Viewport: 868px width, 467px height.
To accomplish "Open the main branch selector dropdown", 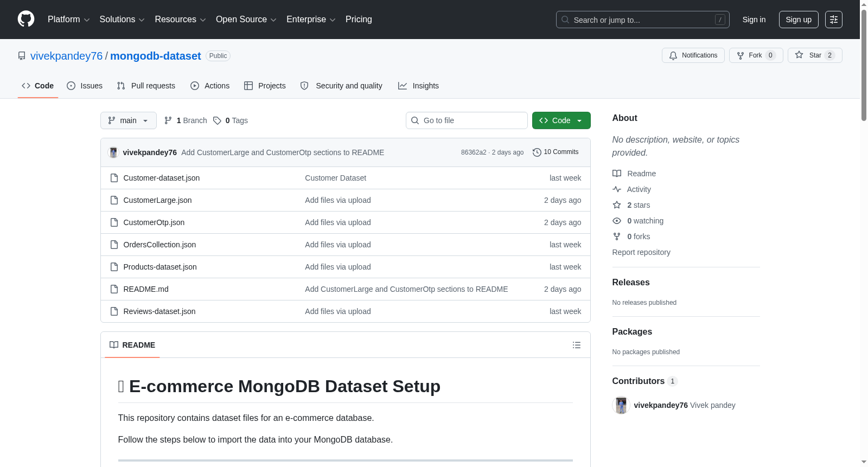I will click(129, 120).
